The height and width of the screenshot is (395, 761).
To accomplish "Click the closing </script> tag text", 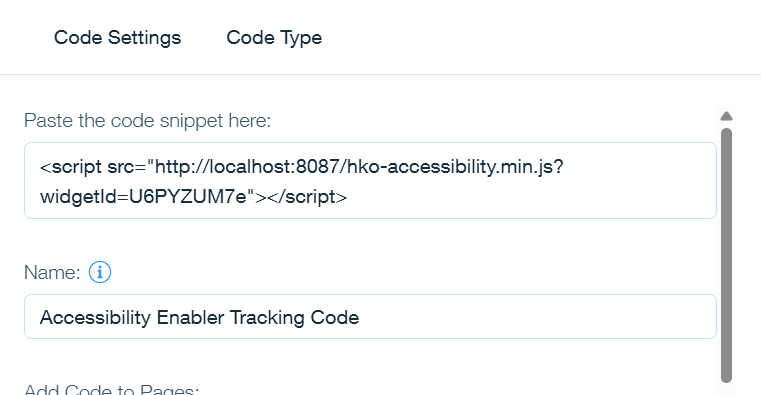I will 307,197.
